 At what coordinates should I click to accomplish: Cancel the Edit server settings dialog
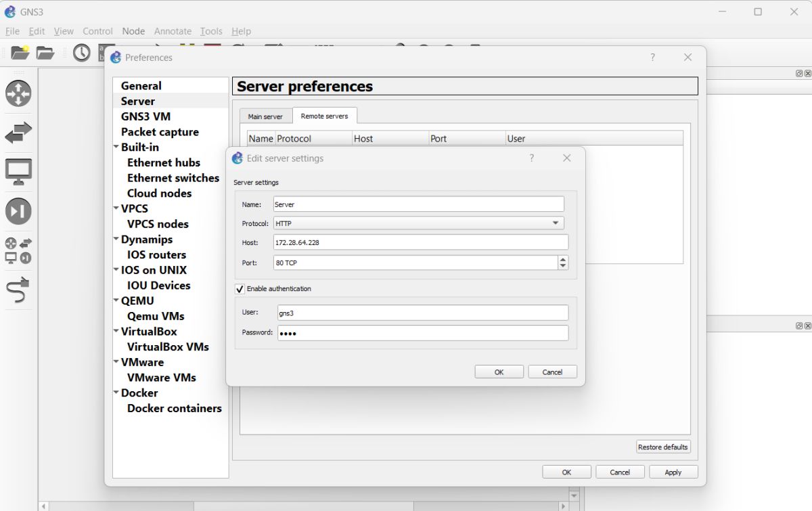(x=552, y=372)
